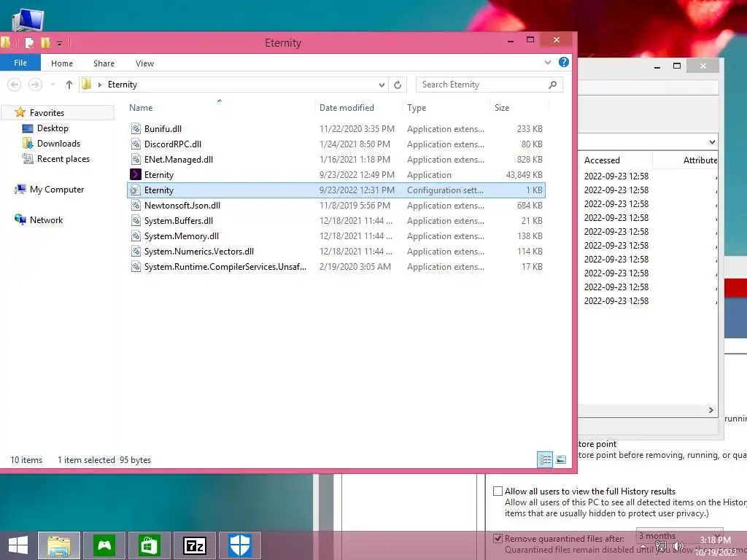
Task: Select My Computer in navigation pane
Action: [x=57, y=190]
